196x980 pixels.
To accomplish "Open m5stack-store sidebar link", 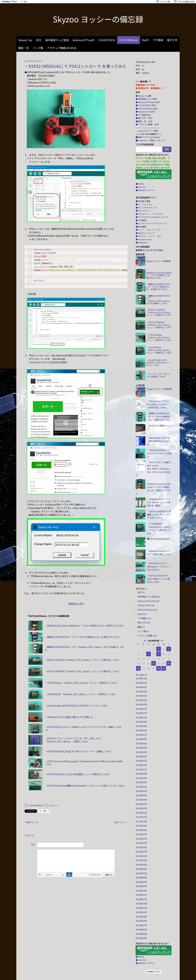I will pyautogui.click(x=143, y=239).
